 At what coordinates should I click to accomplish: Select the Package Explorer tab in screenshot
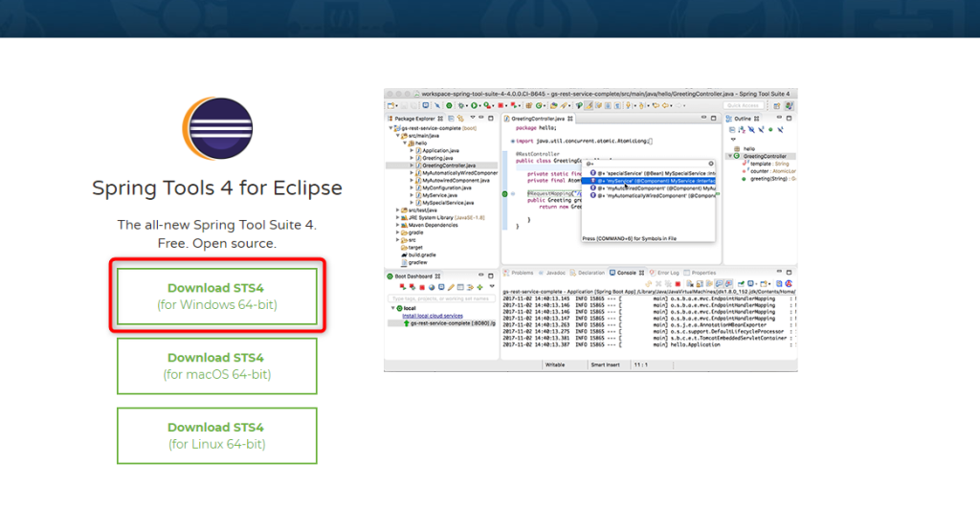[x=414, y=118]
